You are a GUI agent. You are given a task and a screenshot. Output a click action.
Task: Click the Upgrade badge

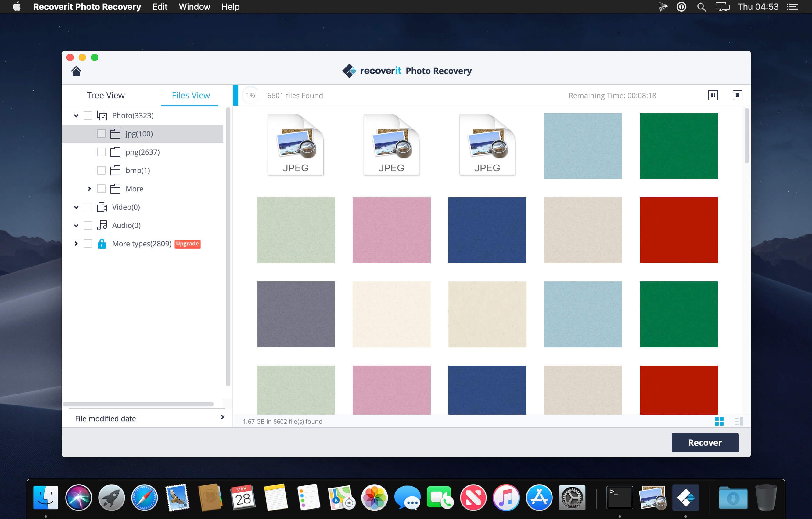point(188,244)
